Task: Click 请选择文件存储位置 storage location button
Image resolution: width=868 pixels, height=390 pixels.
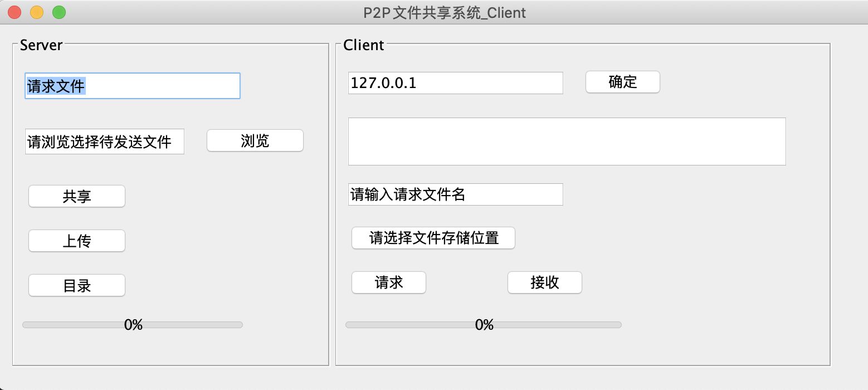Action: point(433,238)
